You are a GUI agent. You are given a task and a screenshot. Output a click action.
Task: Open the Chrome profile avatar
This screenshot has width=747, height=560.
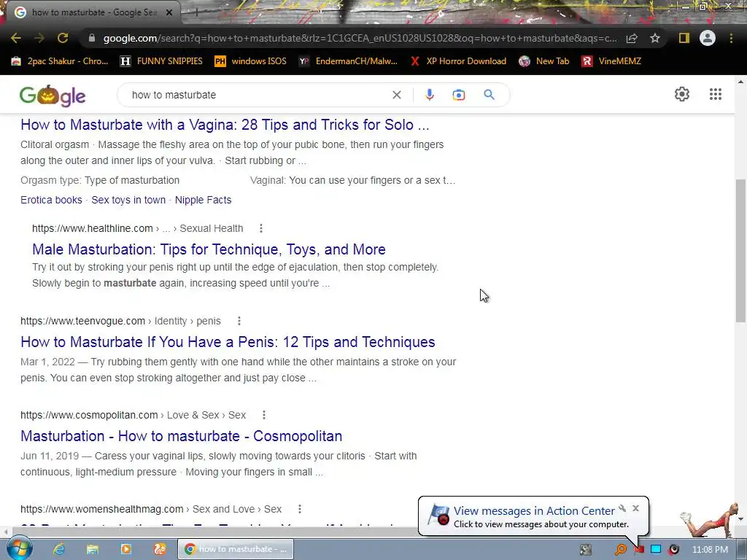pos(708,38)
